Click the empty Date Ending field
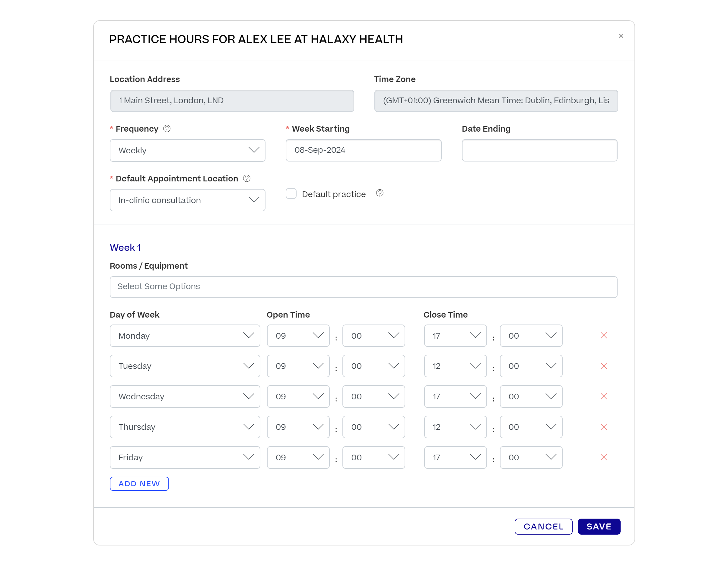Screen dimensions: 728x566 click(539, 150)
